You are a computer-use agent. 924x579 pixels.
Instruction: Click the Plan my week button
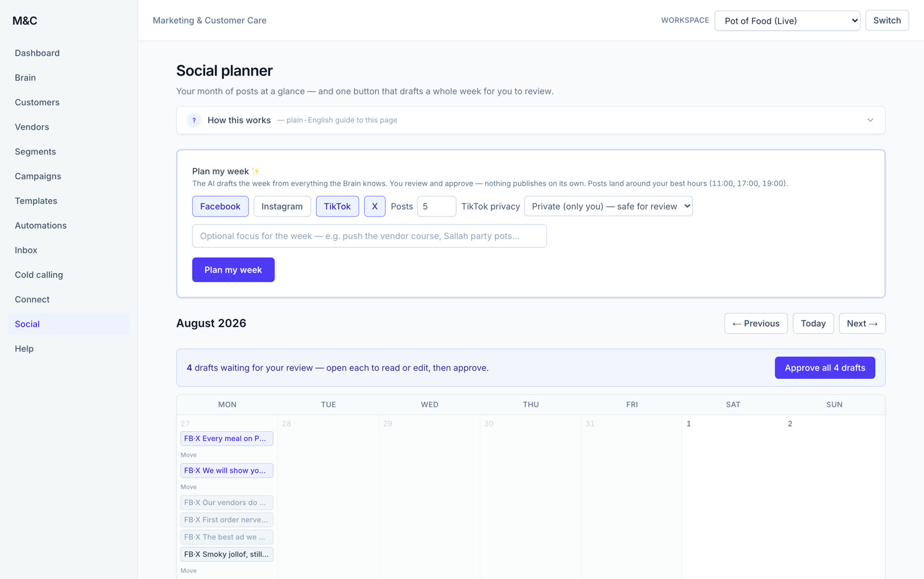point(233,270)
